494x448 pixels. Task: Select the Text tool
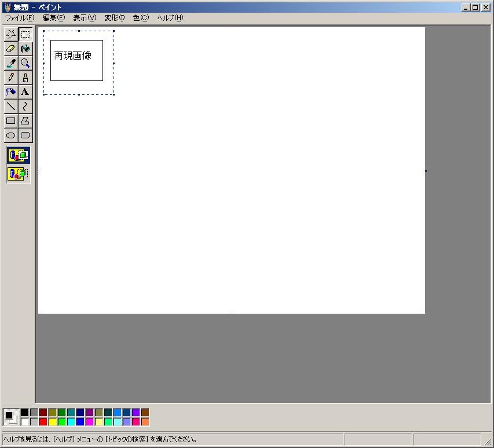pos(25,92)
